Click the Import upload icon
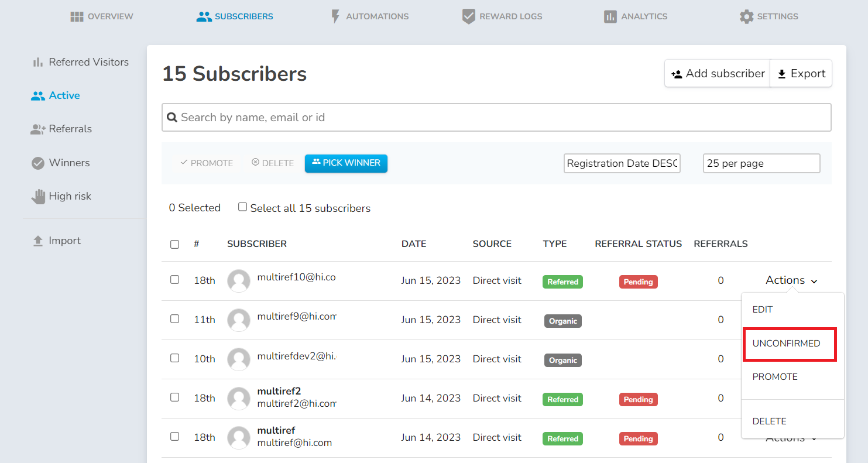Image resolution: width=868 pixels, height=463 pixels. 38,241
